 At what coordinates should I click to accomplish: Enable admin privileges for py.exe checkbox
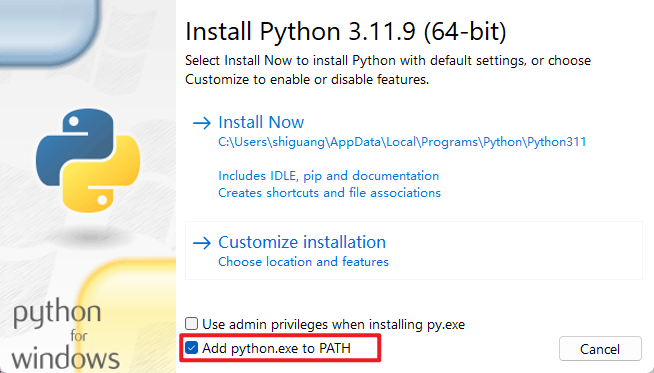tap(191, 323)
